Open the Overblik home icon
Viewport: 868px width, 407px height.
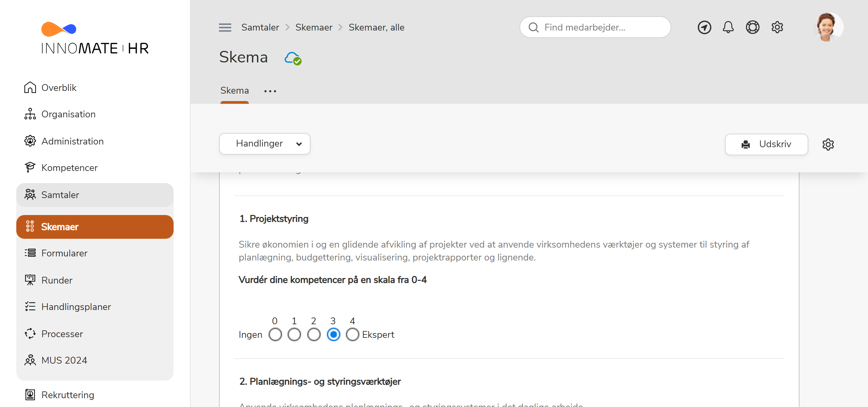tap(30, 88)
